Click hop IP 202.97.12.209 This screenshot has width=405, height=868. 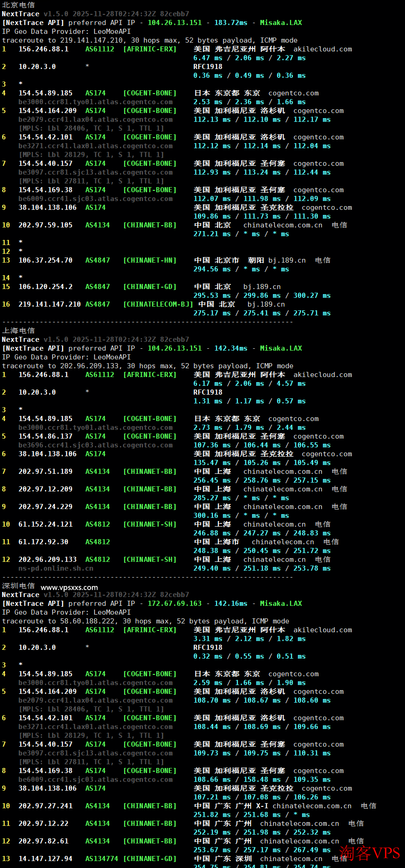[x=45, y=489]
